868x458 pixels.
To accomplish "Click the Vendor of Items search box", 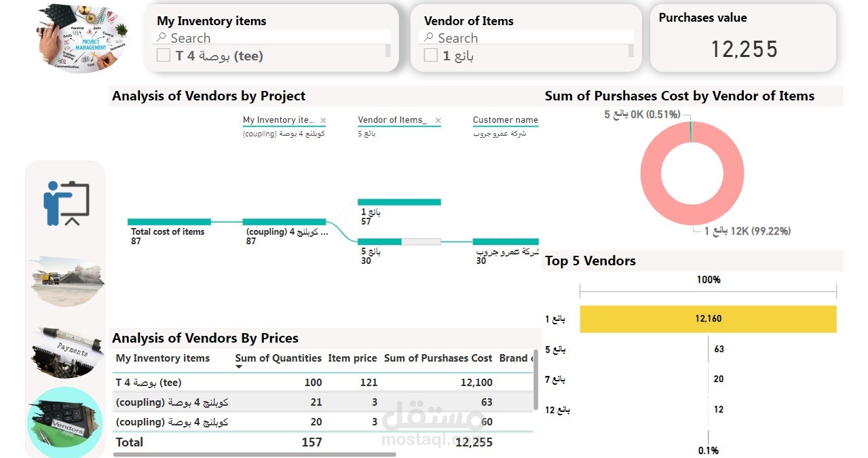I will click(x=529, y=38).
